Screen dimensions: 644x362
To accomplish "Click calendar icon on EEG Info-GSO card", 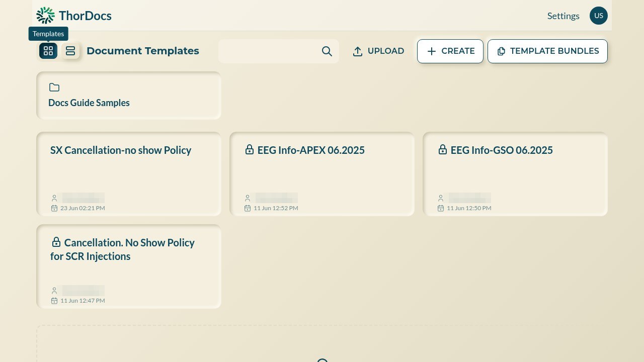I will pos(441,208).
